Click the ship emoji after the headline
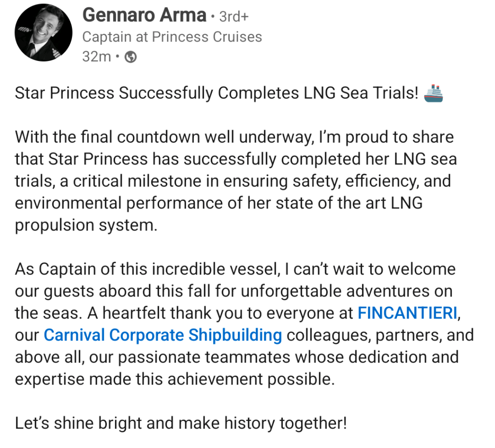495x448 pixels. [x=433, y=93]
